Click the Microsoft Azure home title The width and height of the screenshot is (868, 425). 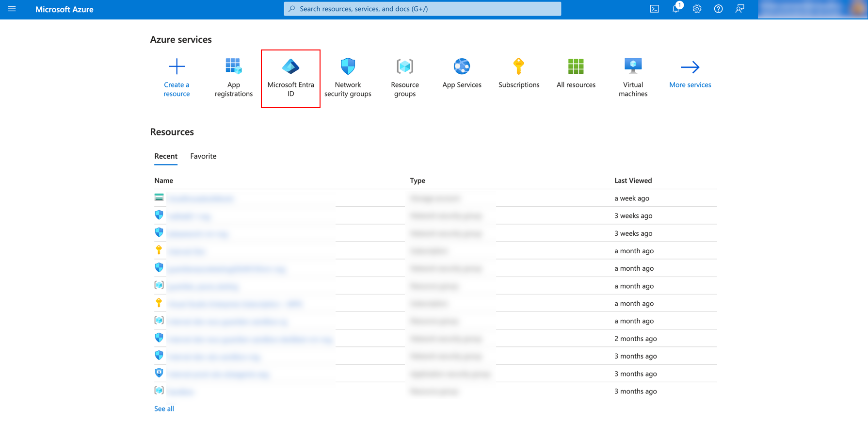[x=64, y=9]
